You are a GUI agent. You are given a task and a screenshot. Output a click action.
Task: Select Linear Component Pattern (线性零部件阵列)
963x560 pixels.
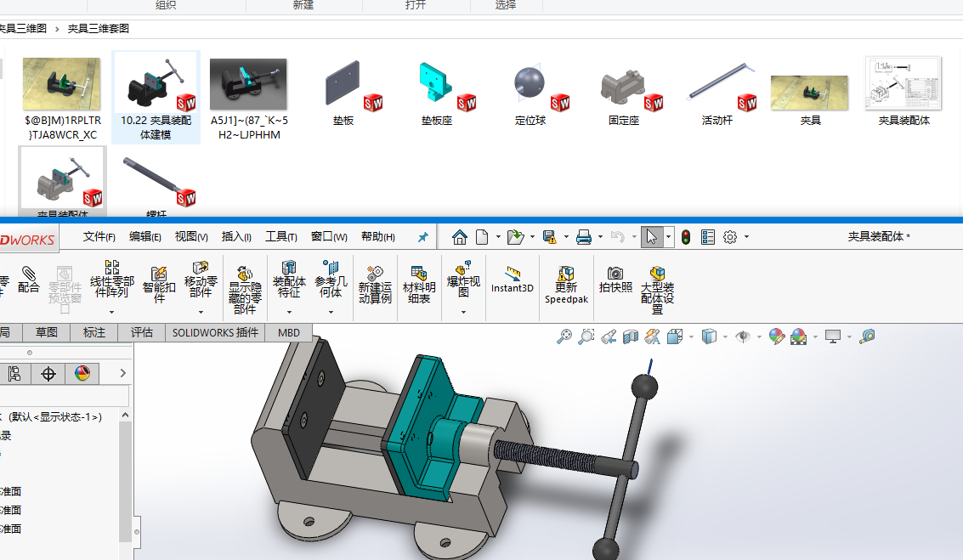click(112, 280)
